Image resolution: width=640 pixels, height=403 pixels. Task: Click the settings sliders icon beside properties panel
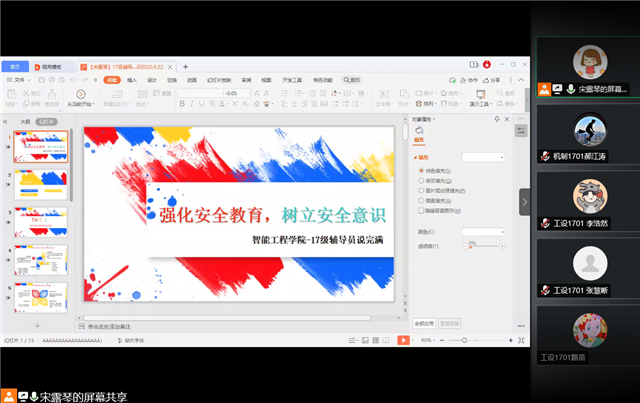pos(521,131)
